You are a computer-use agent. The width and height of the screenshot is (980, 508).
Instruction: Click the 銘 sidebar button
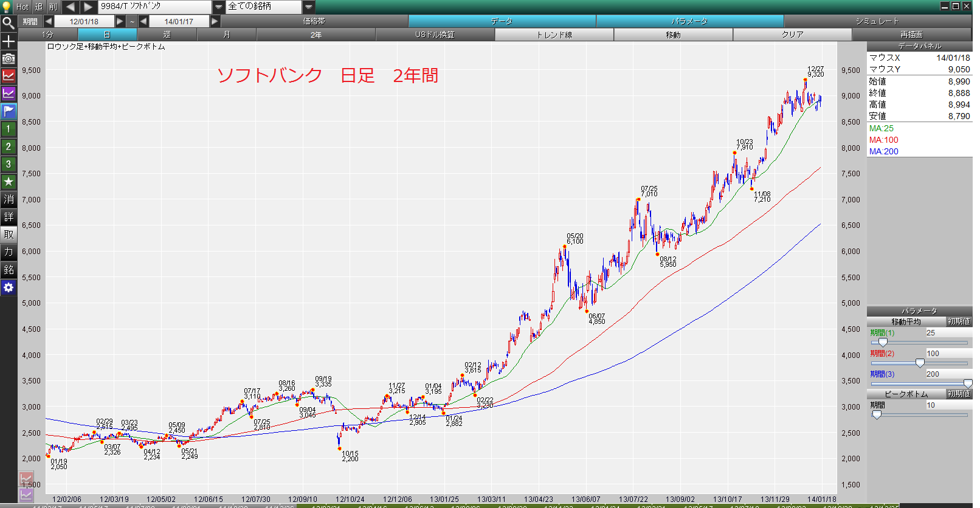(x=9, y=270)
